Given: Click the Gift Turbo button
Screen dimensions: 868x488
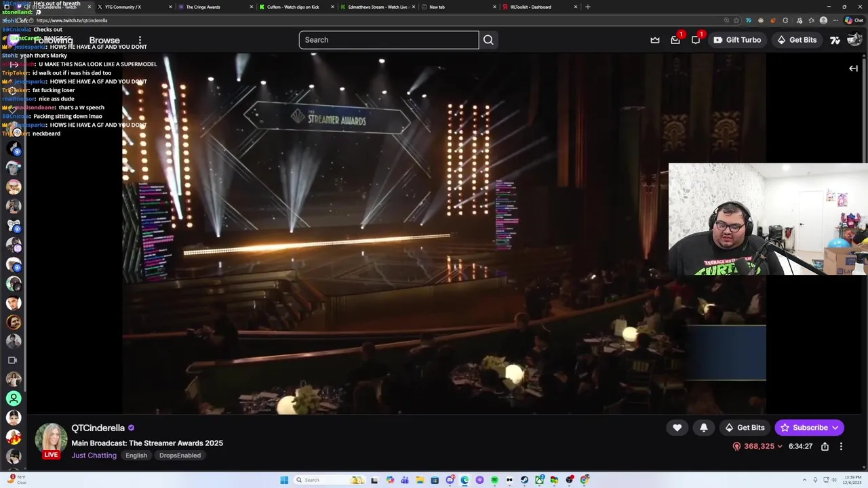Looking at the screenshot, I should coord(737,40).
